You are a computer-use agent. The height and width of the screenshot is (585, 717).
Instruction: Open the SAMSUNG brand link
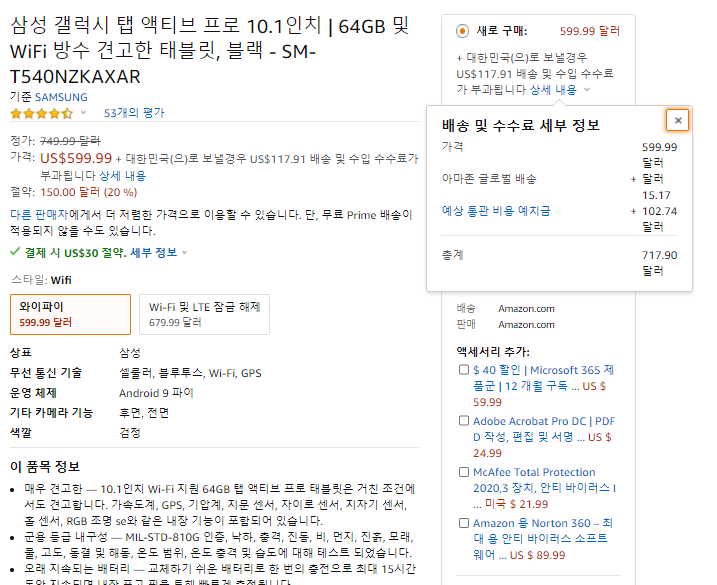(61, 97)
